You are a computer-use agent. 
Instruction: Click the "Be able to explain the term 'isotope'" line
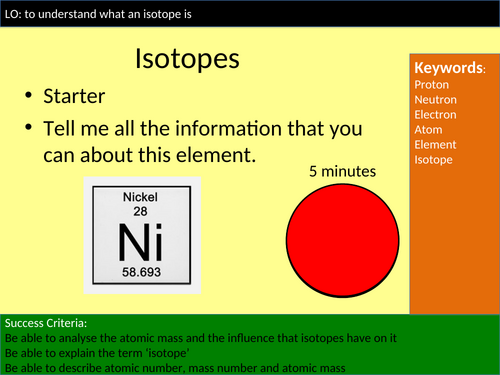click(97, 353)
